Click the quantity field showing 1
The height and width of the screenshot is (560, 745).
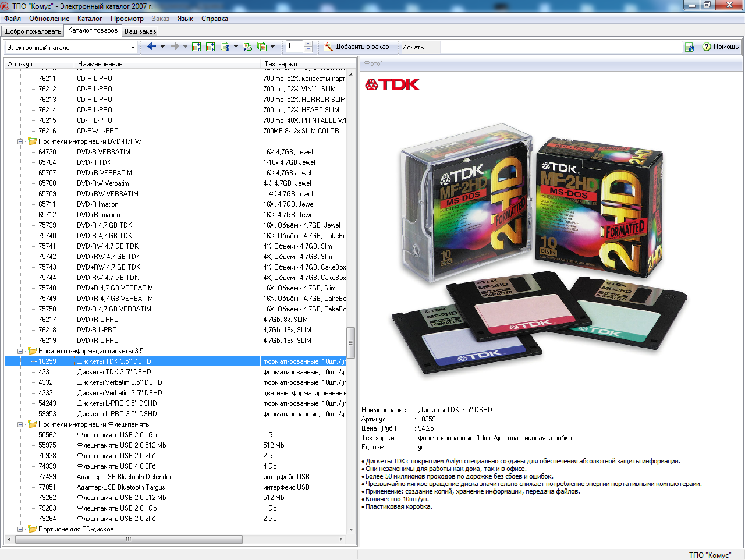[294, 47]
